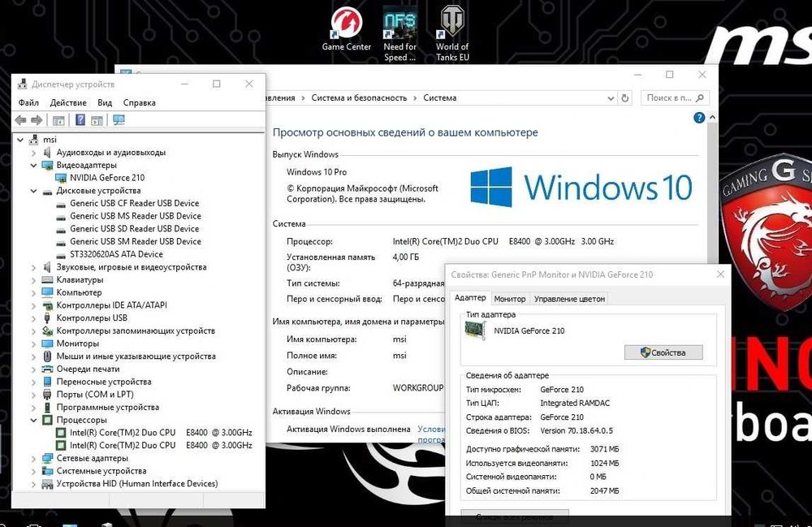Expand Аудиовходы и аудиовыходы node

33,153
